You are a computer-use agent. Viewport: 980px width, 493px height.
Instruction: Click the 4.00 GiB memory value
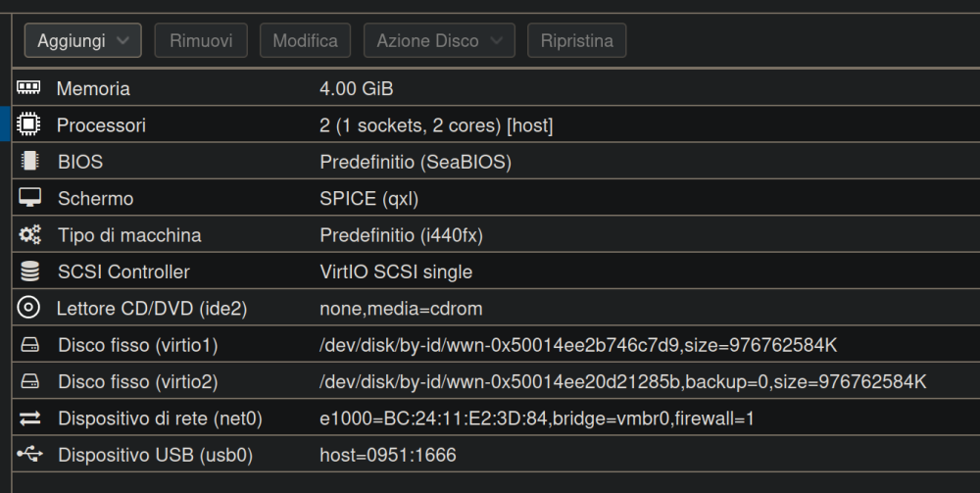pyautogui.click(x=357, y=89)
